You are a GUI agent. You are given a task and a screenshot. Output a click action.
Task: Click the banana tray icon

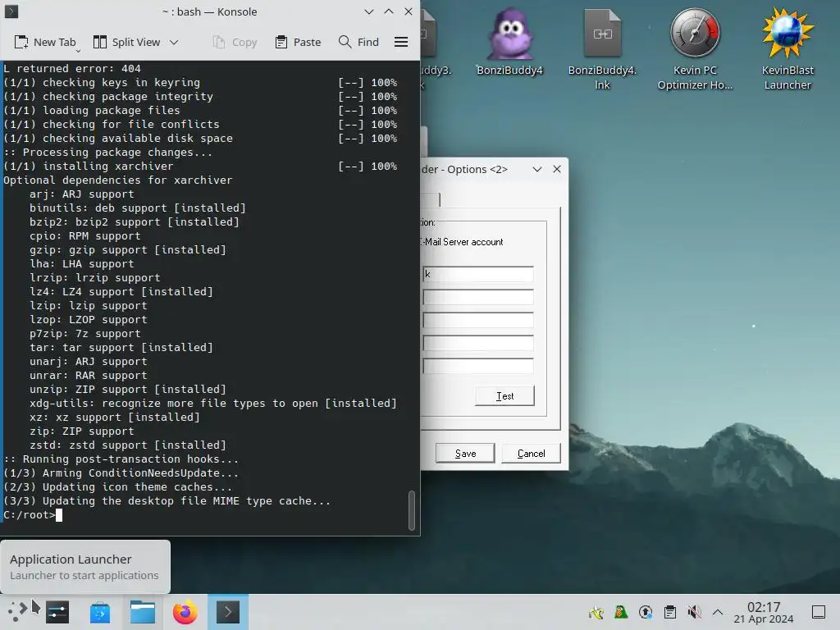pyautogui.click(x=596, y=612)
